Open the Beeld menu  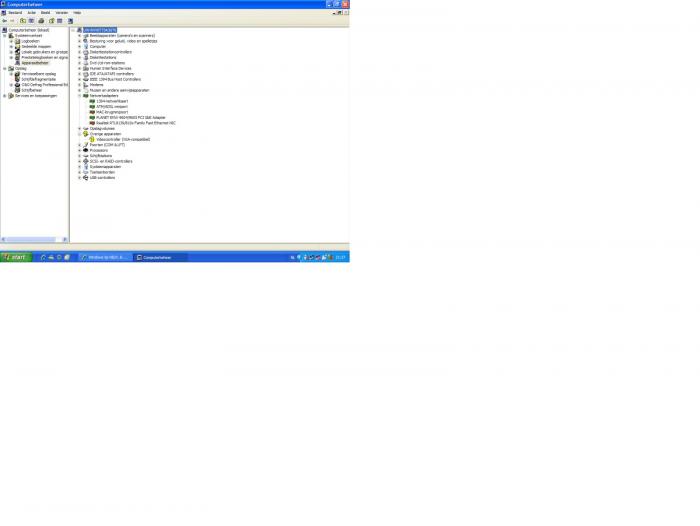pos(46,13)
